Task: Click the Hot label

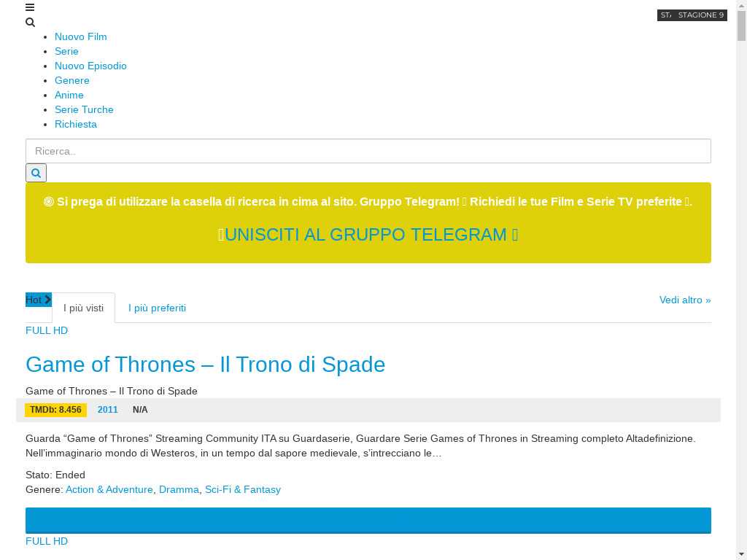Action: 34,300
